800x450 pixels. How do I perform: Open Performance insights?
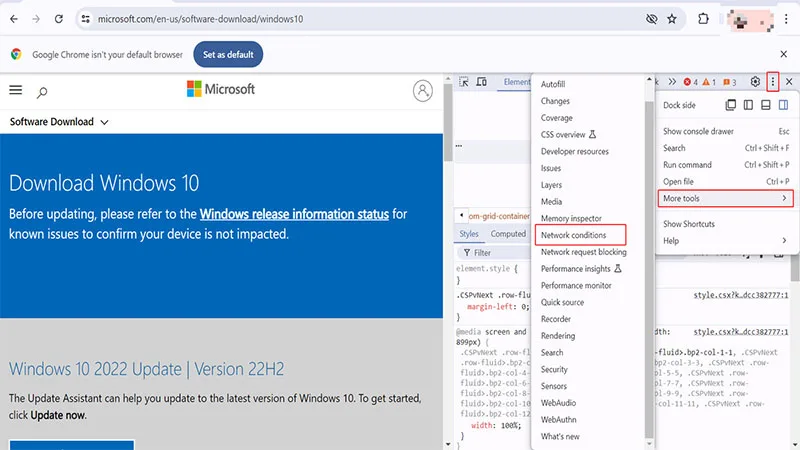coord(581,269)
